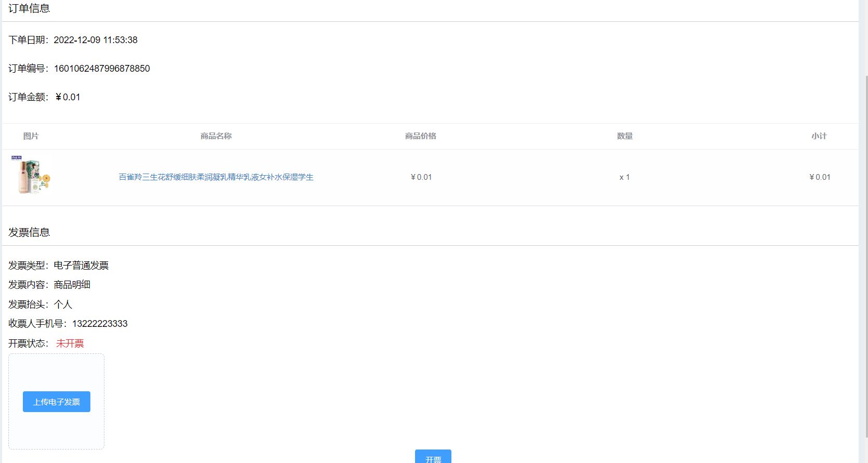Click the order number 1601062487996878850

[x=102, y=69]
